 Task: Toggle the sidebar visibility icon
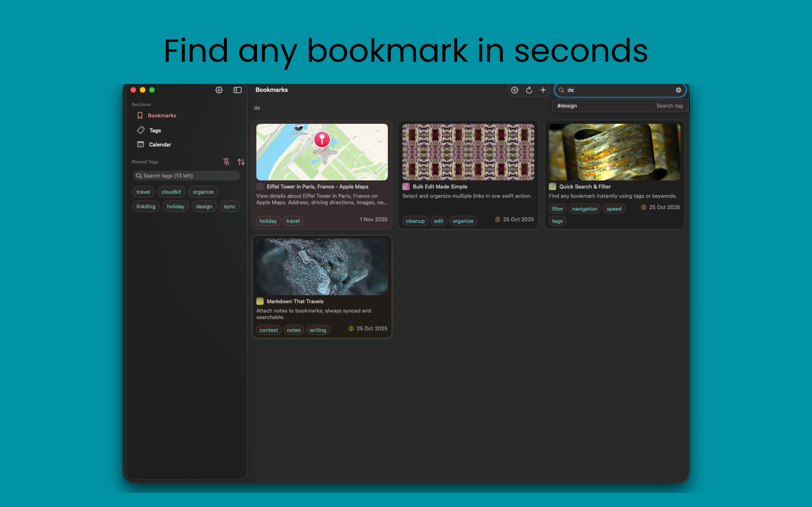pyautogui.click(x=237, y=90)
